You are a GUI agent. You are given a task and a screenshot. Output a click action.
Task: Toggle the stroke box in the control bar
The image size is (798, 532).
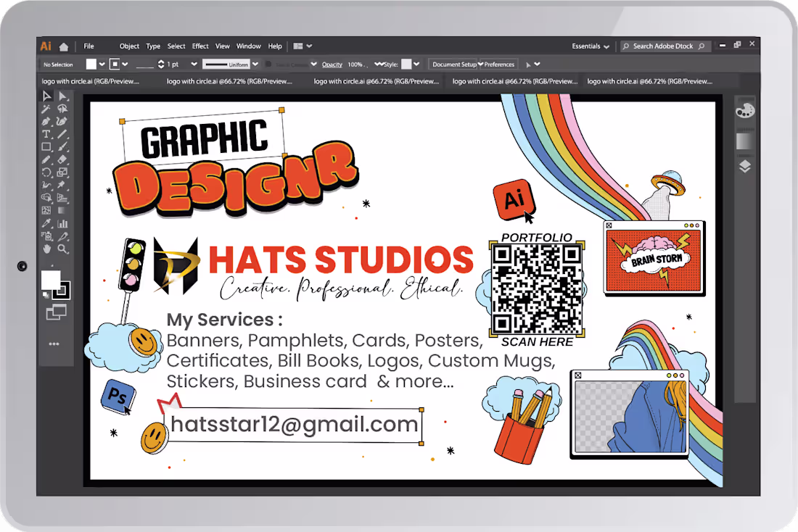(x=115, y=64)
